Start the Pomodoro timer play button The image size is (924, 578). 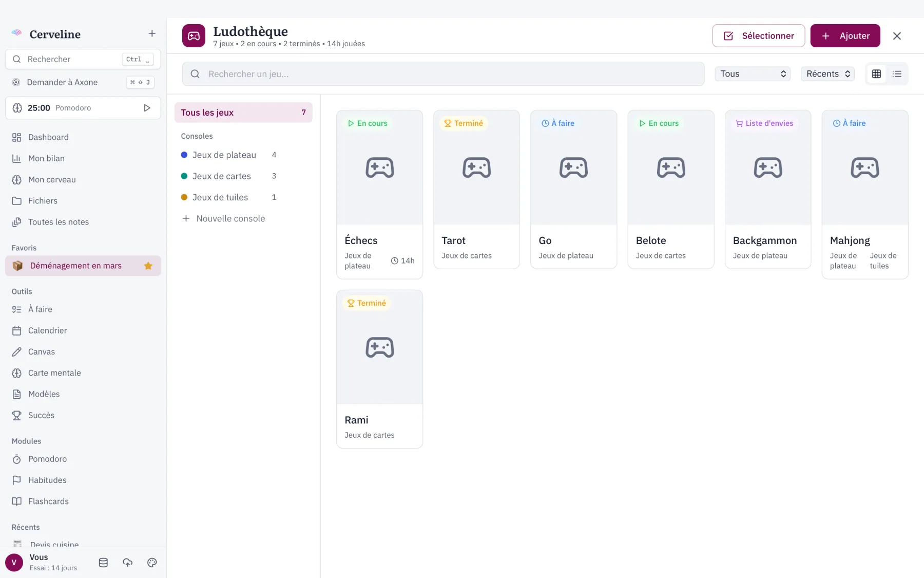pyautogui.click(x=147, y=108)
